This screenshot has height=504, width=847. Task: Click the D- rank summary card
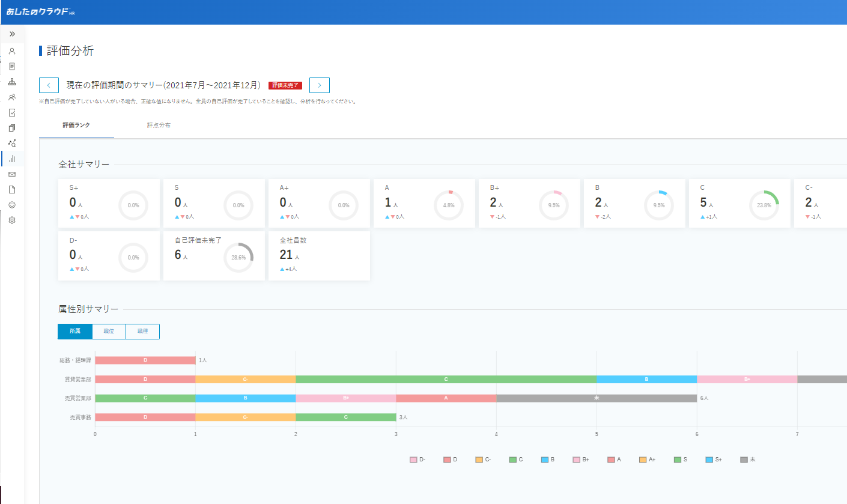click(109, 256)
